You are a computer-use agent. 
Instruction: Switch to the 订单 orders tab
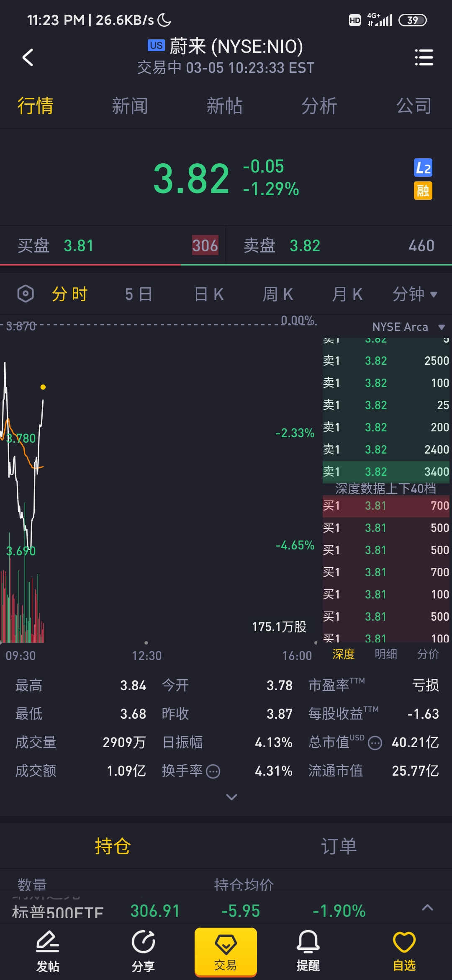[x=339, y=846]
